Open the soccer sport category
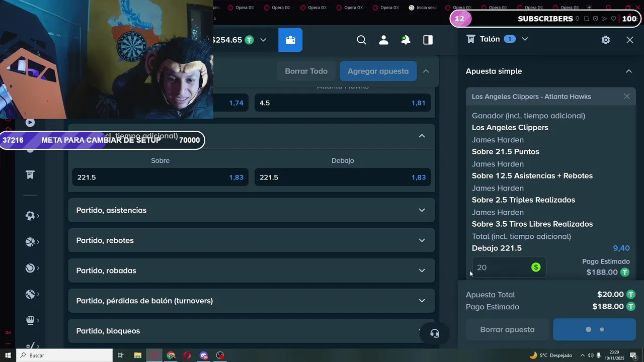 coord(30,216)
